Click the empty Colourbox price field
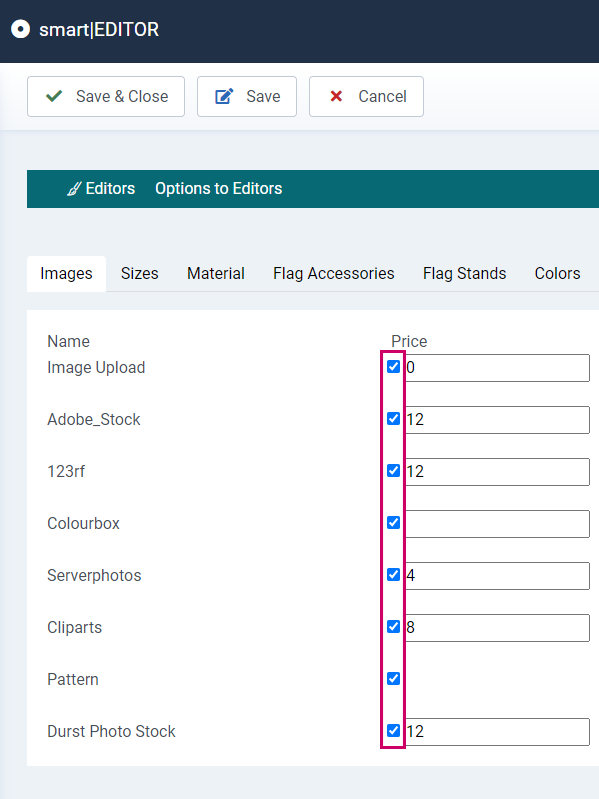This screenshot has width=599, height=799. point(497,524)
